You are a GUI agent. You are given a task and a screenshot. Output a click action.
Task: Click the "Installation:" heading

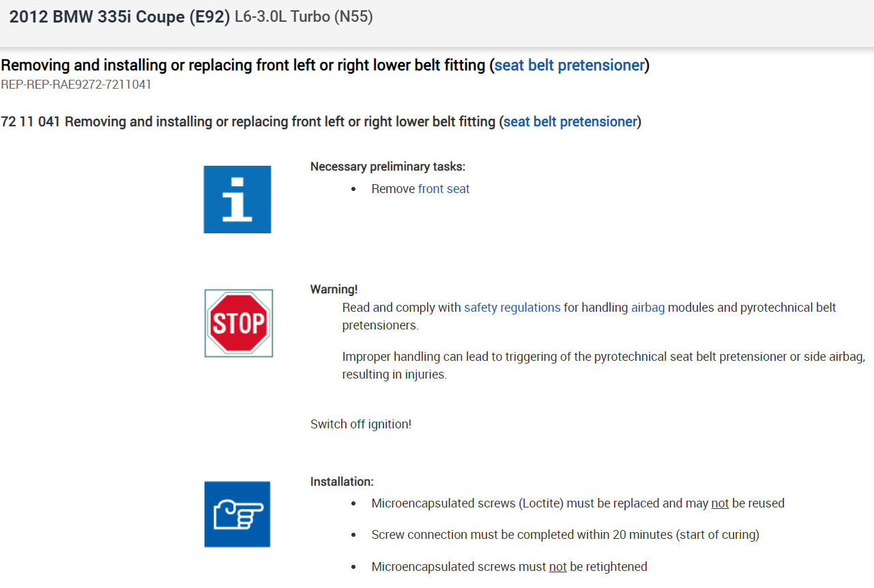342,482
